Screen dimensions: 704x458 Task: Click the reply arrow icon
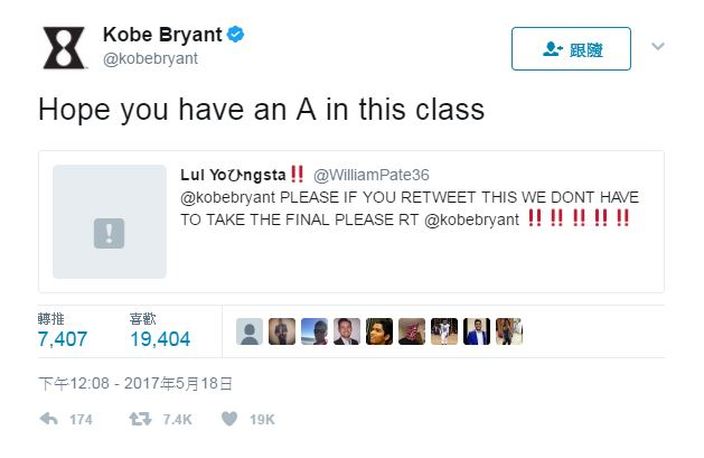49,419
